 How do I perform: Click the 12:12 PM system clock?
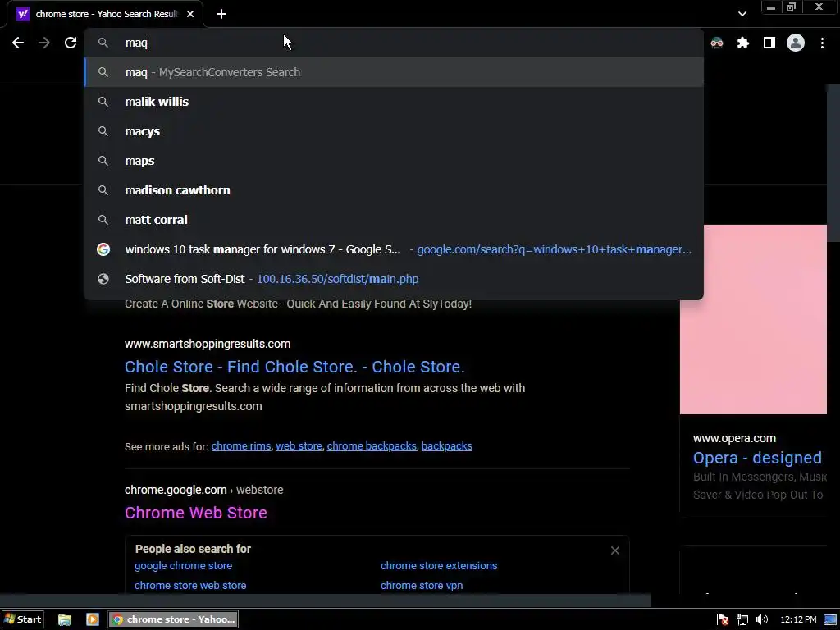pos(798,620)
